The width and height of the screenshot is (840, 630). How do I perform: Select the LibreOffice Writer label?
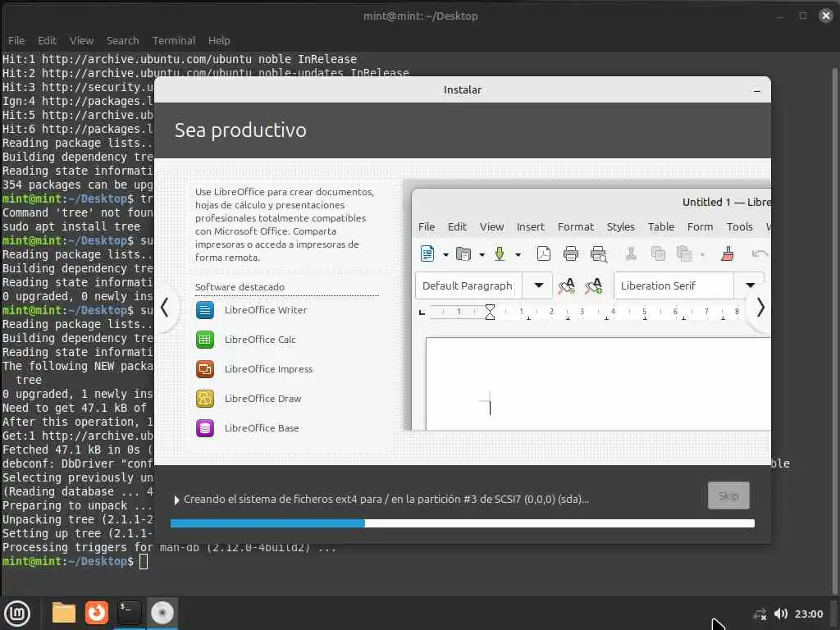click(x=266, y=310)
